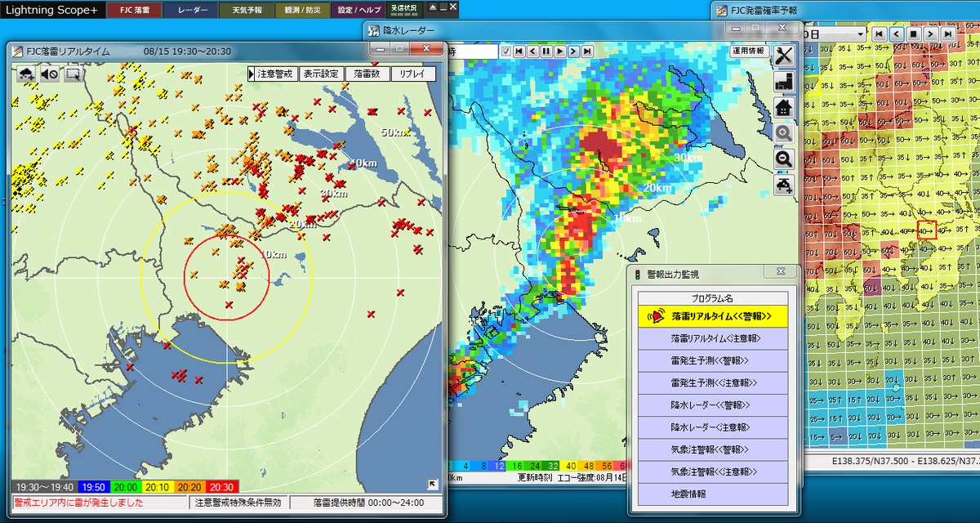This screenshot has width=980, height=523.
Task: Open the レーダー menu tab
Action: tap(190, 11)
